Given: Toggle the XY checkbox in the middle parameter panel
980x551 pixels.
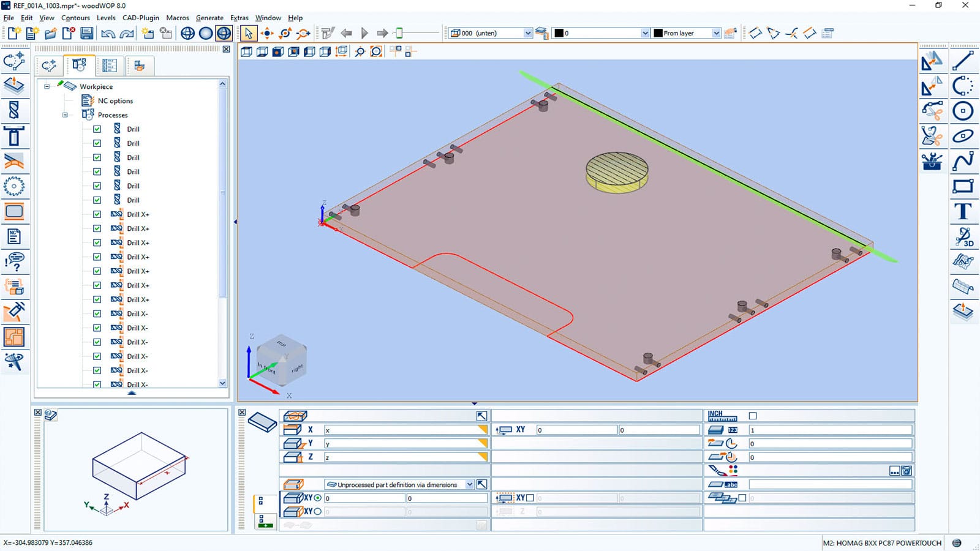Looking at the screenshot, I should [530, 497].
